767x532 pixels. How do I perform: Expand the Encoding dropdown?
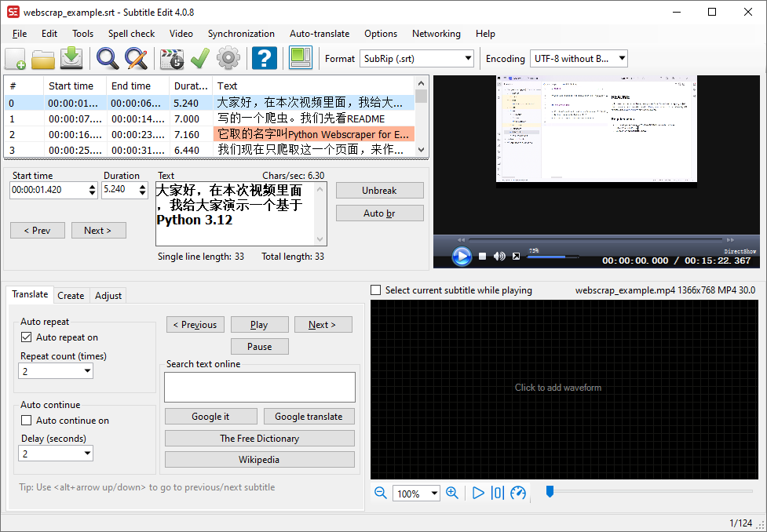(579, 59)
